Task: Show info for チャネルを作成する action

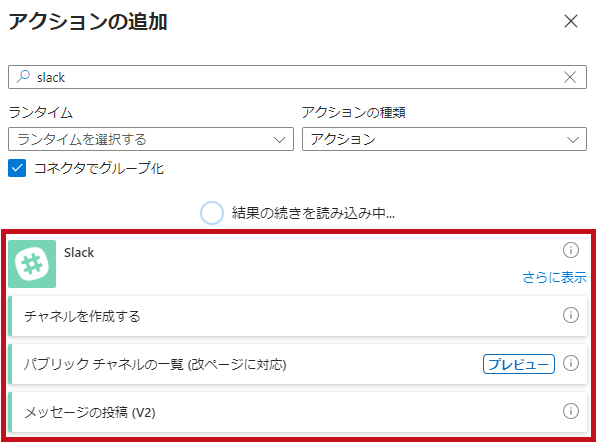Action: click(570, 315)
